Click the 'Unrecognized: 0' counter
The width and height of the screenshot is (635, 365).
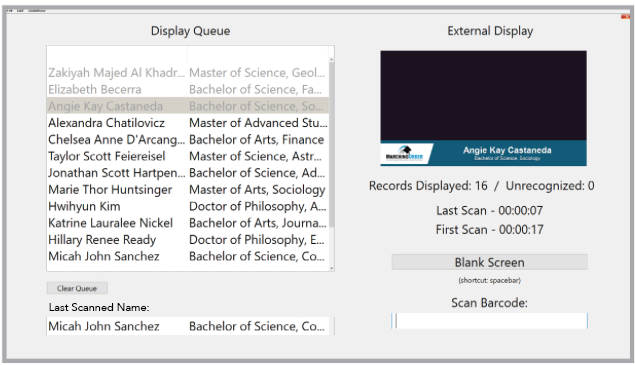point(550,186)
